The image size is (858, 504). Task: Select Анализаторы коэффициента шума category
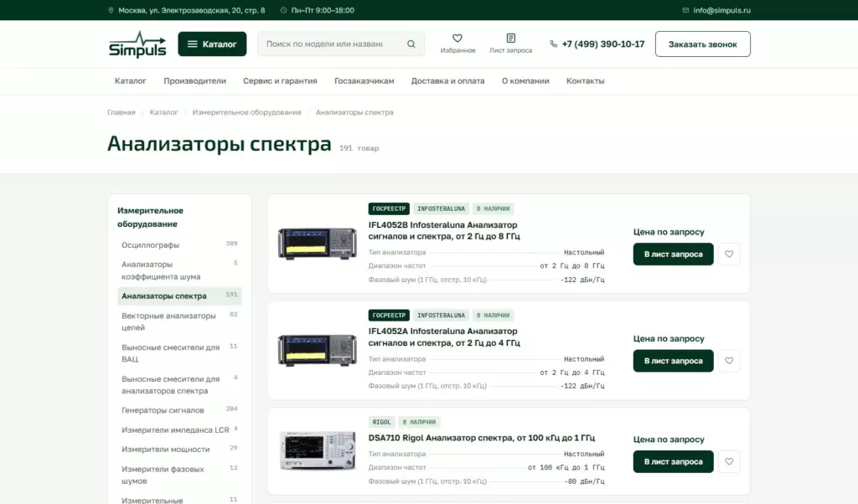(179, 270)
